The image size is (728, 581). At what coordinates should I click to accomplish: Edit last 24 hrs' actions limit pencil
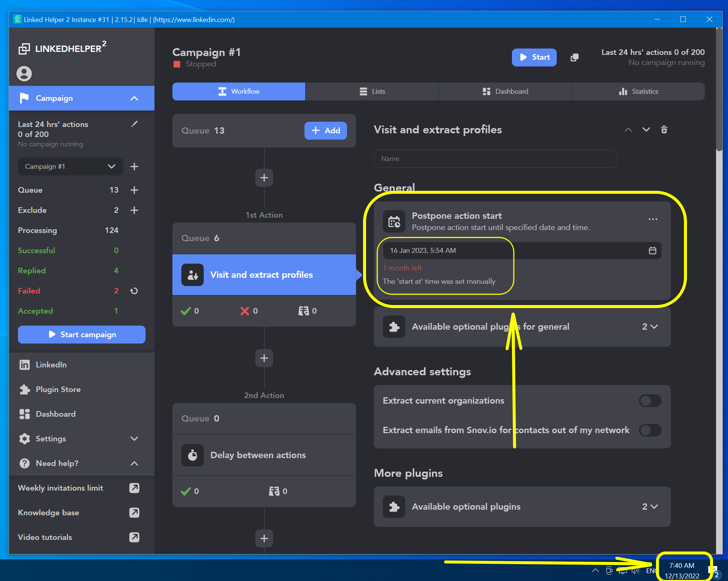tap(134, 124)
